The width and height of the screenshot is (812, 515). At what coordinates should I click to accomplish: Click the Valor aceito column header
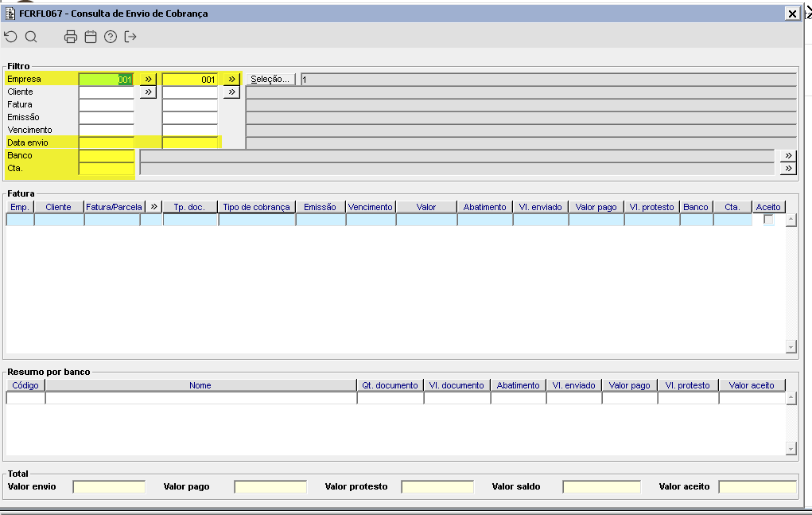tap(752, 385)
